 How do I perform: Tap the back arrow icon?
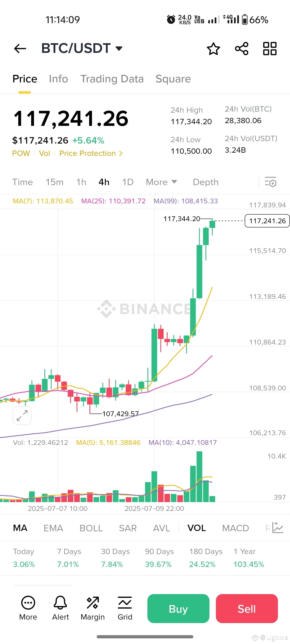(20, 49)
